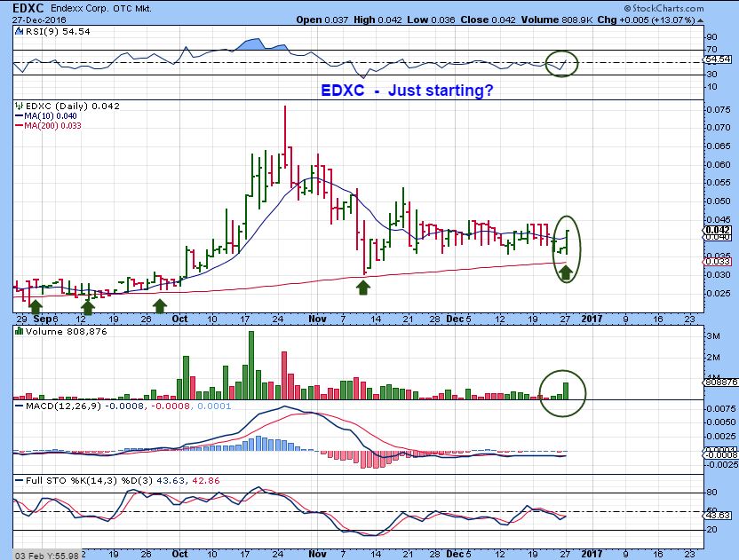
Task: Click the 'Low 0.036' value
Action: (432, 20)
